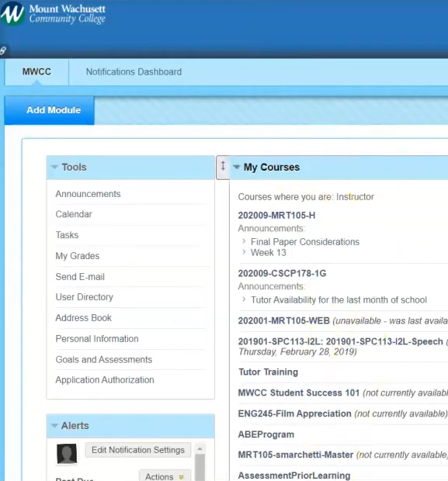Click chevron beside Week 13 announcement
Image resolution: width=448 pixels, height=481 pixels.
point(244,252)
